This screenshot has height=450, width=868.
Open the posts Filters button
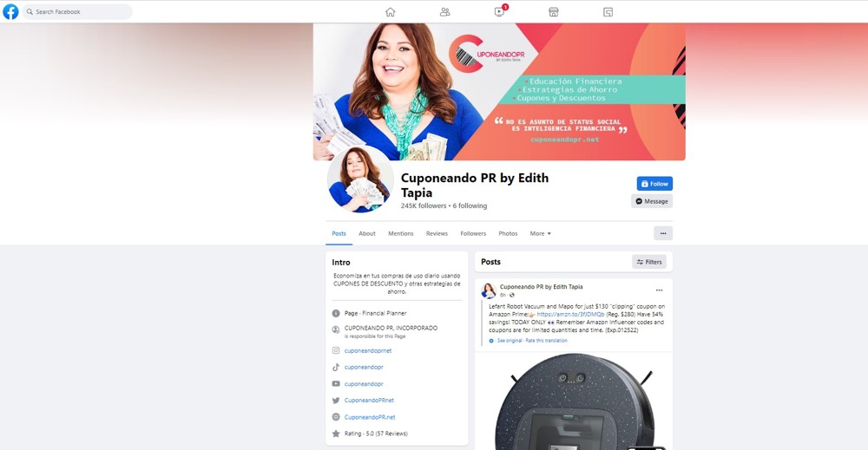click(648, 262)
